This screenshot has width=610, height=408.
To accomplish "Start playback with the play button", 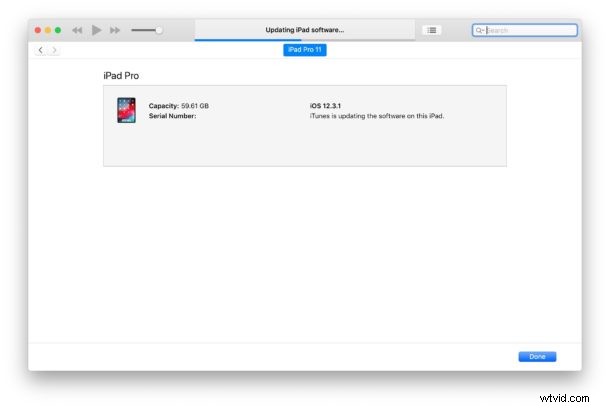I will [x=96, y=30].
